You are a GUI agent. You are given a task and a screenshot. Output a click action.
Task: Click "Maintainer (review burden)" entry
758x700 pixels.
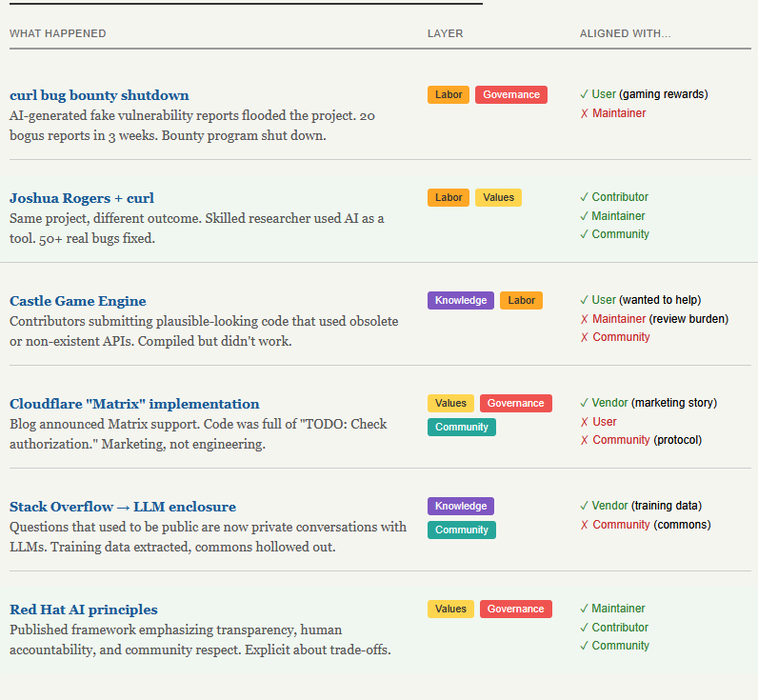tap(654, 319)
